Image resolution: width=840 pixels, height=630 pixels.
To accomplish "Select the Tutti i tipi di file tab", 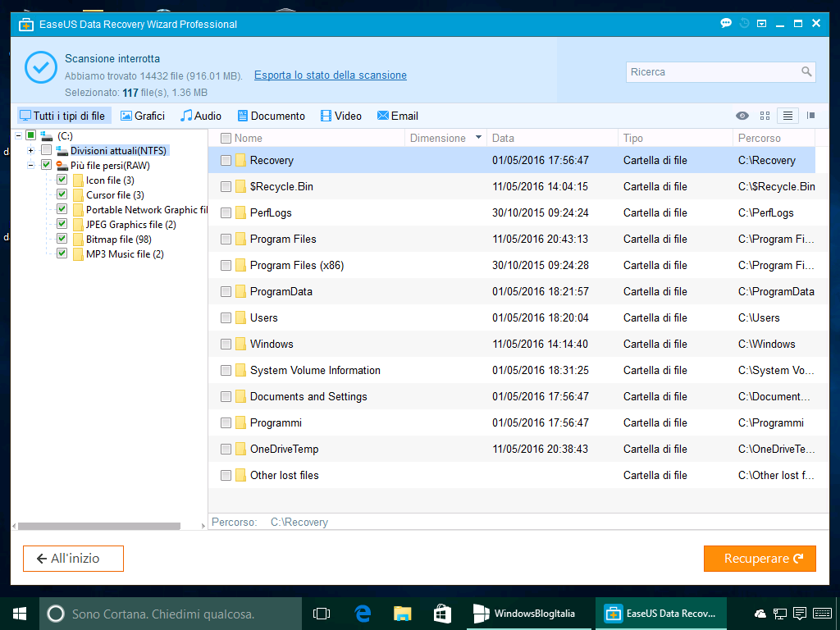I will (64, 116).
